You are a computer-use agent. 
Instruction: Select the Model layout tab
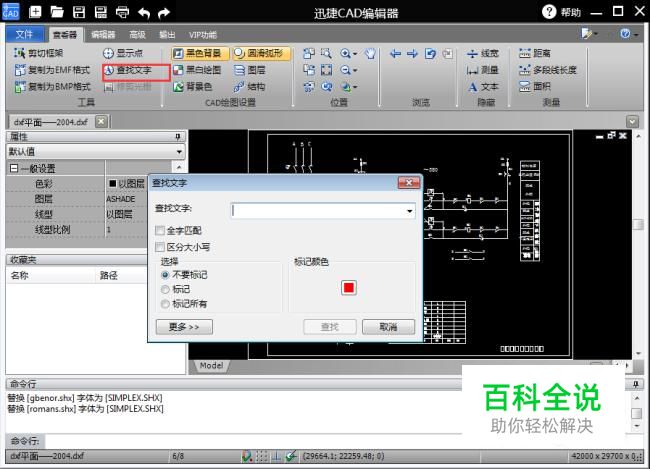click(211, 365)
